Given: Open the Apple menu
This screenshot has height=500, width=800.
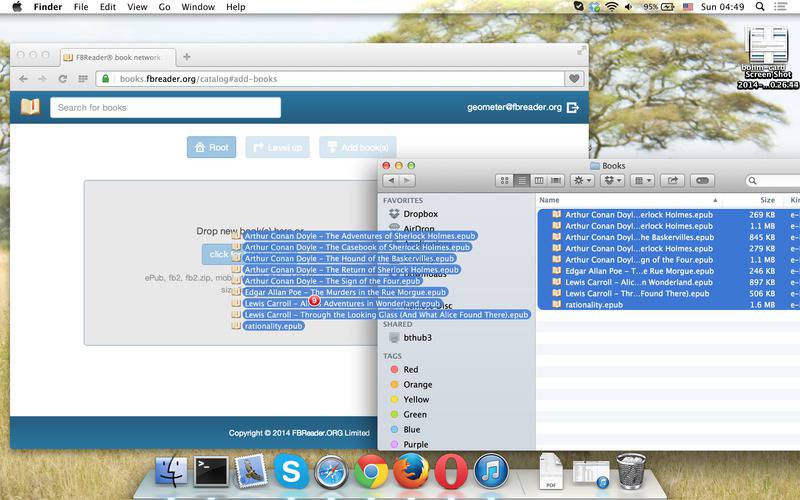Looking at the screenshot, I should coord(17,7).
